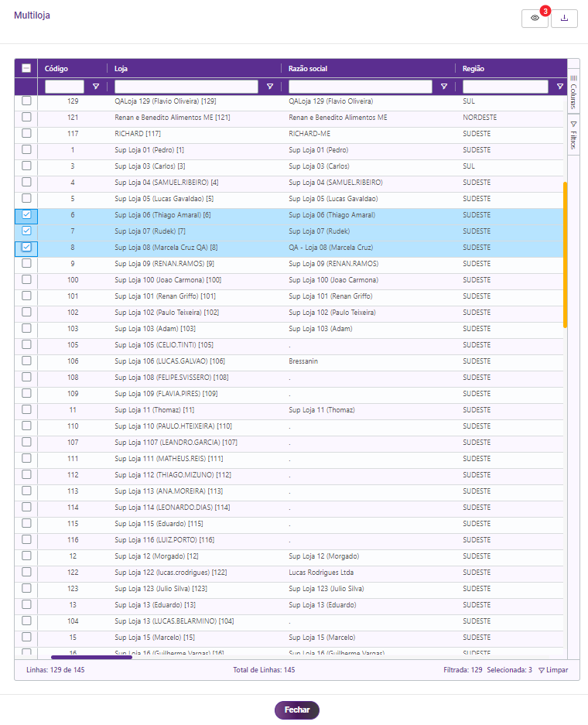This screenshot has width=588, height=725.
Task: Select "Sup Loja 113 (ANA.MOREIRA) [113]"
Action: click(x=169, y=491)
